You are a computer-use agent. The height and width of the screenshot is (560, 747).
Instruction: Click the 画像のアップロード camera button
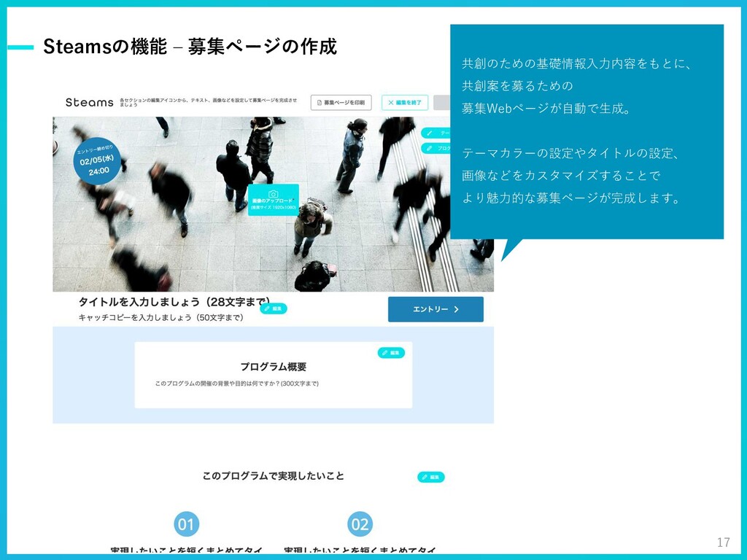click(x=274, y=200)
